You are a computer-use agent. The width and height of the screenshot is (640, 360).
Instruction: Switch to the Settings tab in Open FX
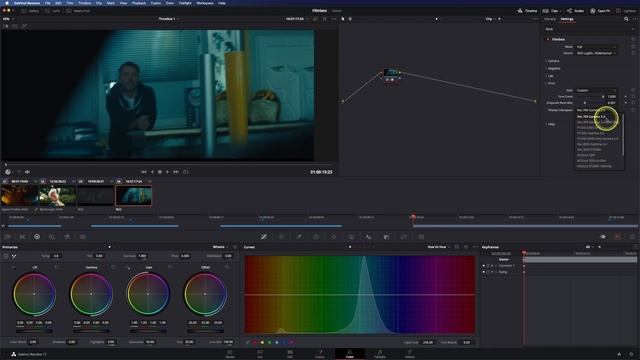[567, 19]
